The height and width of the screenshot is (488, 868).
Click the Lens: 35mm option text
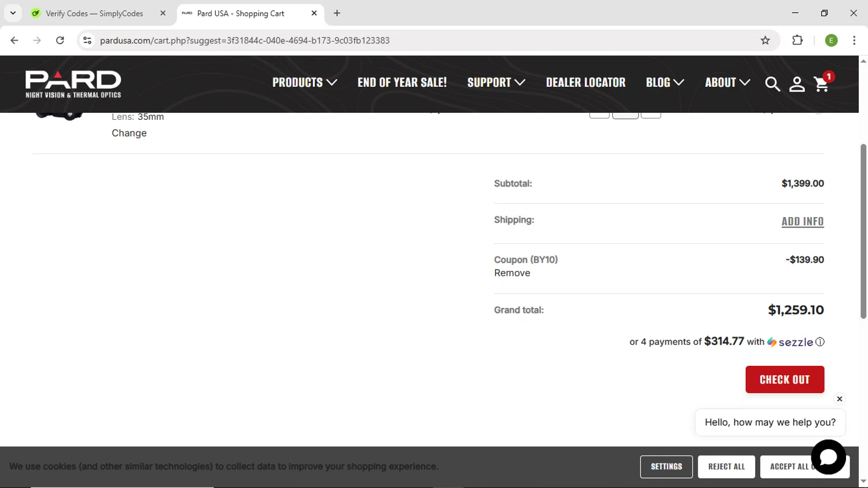coord(138,117)
